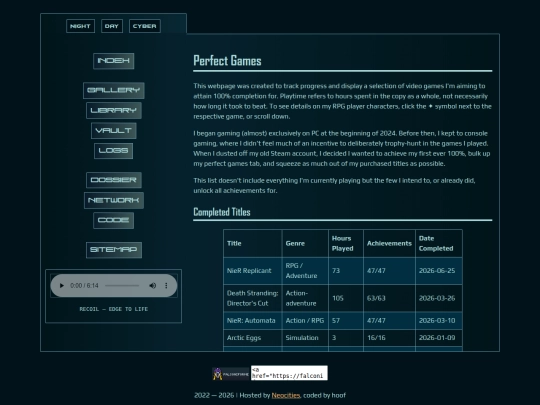Viewport: 540px width, 405px height.
Task: Click the Genre column header
Action: (305, 243)
